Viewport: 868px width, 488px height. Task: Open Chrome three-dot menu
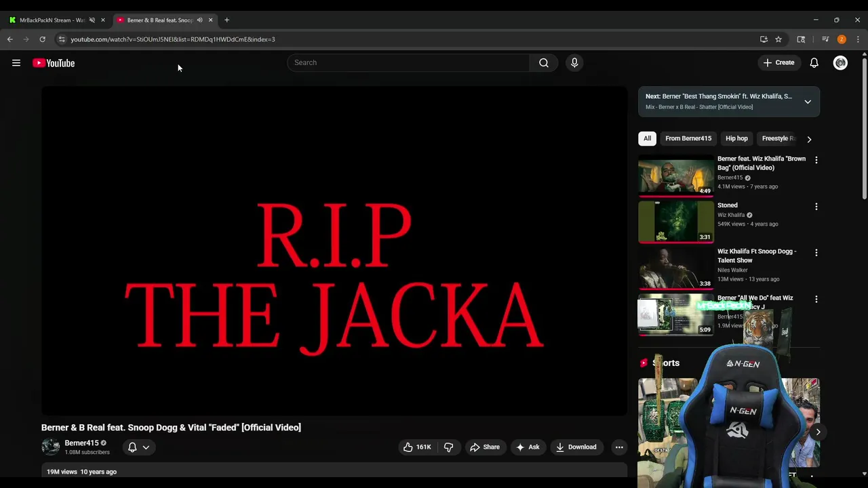pyautogui.click(x=858, y=39)
